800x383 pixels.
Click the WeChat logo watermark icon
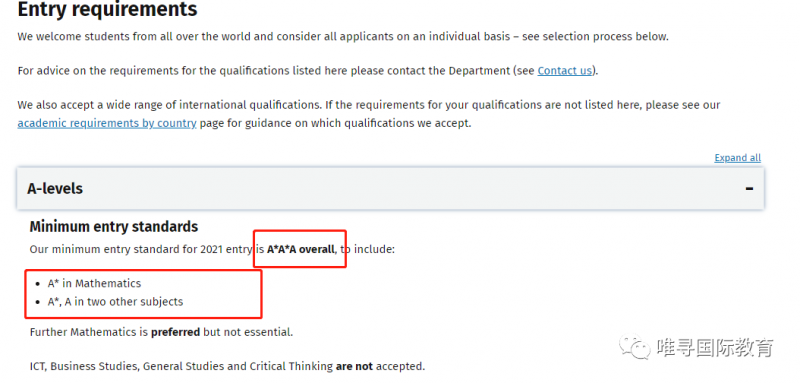(635, 346)
